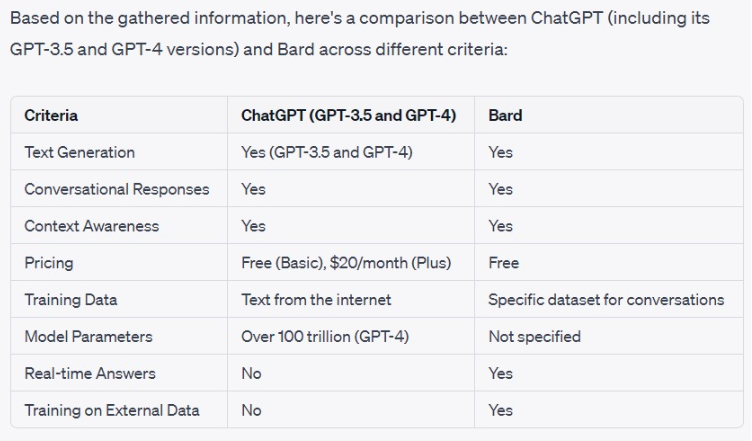Image resolution: width=752 pixels, height=441 pixels.
Task: Click the intro paragraph above the table
Action: [x=360, y=34]
